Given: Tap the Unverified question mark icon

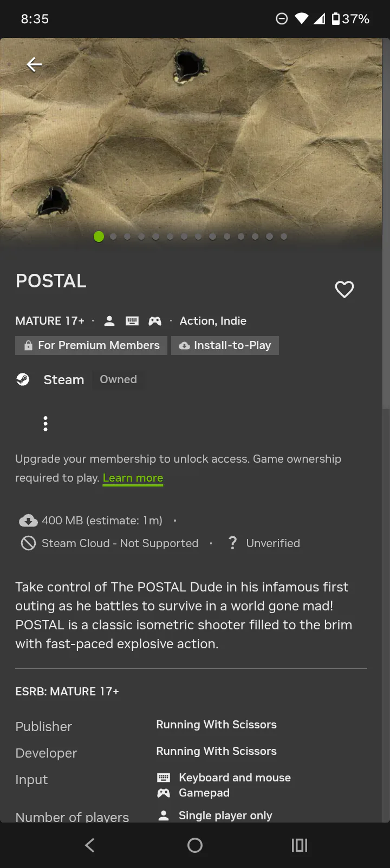Looking at the screenshot, I should pos(233,543).
